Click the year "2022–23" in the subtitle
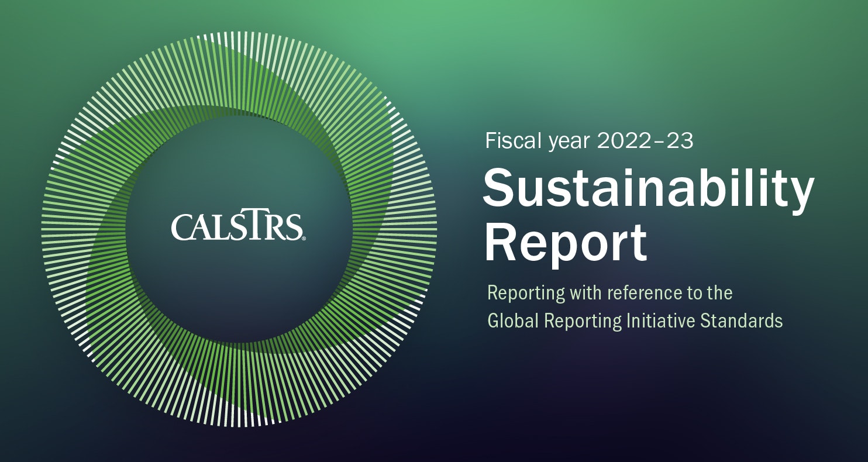The image size is (868, 462). [x=645, y=141]
